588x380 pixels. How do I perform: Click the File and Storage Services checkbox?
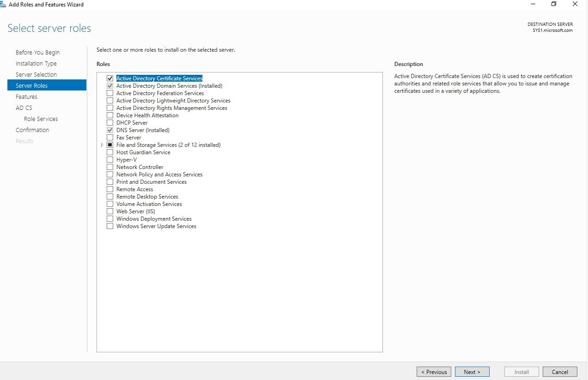coord(110,145)
